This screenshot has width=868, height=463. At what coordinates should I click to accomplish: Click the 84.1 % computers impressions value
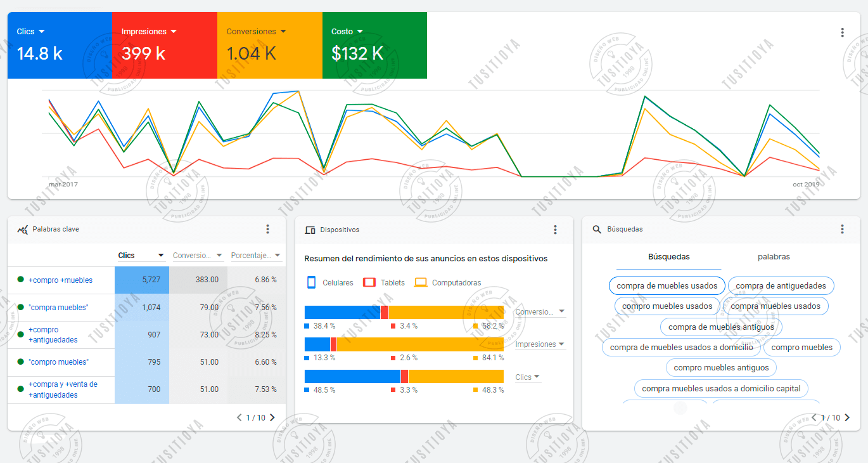[492, 358]
